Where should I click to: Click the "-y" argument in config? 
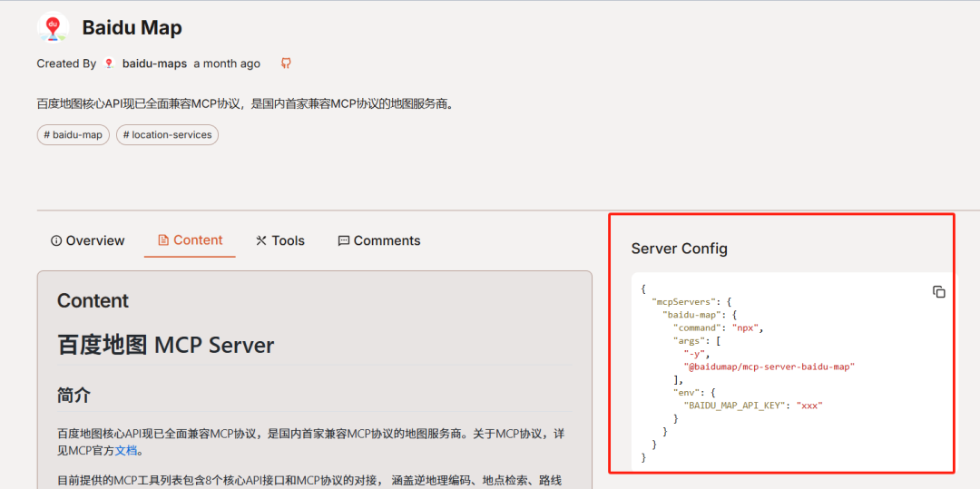coord(695,354)
